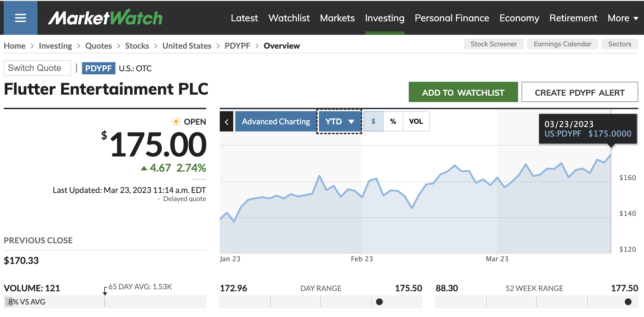Image resolution: width=644 pixels, height=317 pixels.
Task: Click the 52 week high 177.50
Action: [x=624, y=288]
